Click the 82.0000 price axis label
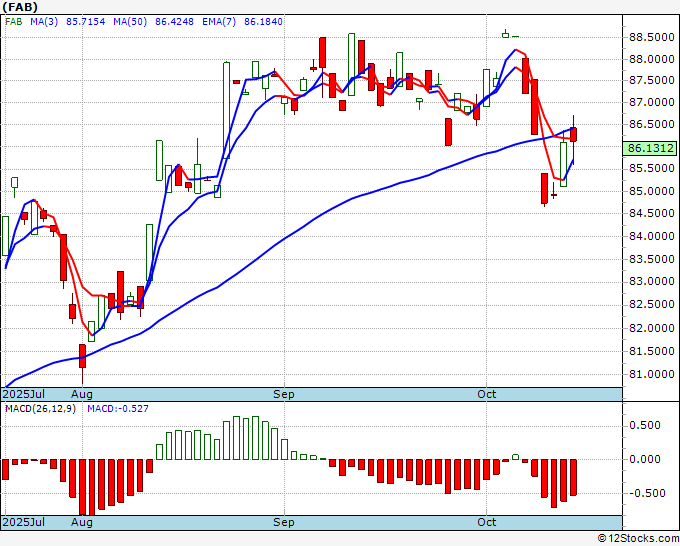This screenshot has height=546, width=680. click(x=652, y=328)
